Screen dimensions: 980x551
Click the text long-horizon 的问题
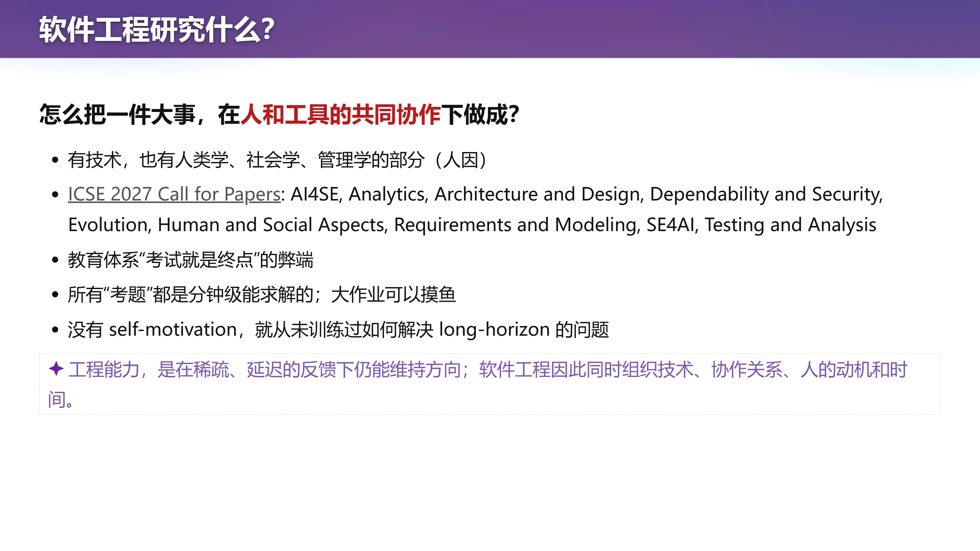(524, 329)
